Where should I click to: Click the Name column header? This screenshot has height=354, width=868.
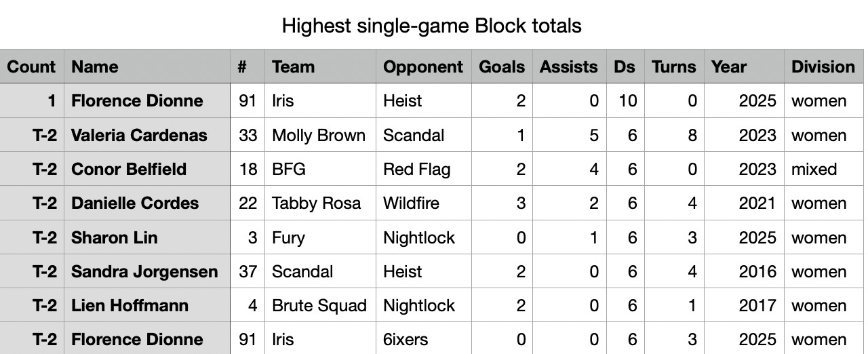(147, 66)
